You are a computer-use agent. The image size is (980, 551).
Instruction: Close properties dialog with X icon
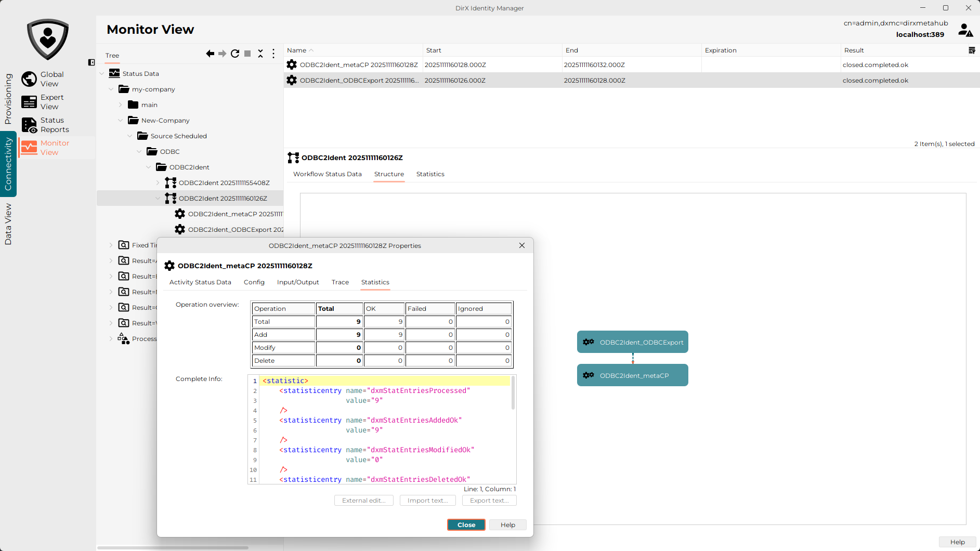[x=522, y=245]
